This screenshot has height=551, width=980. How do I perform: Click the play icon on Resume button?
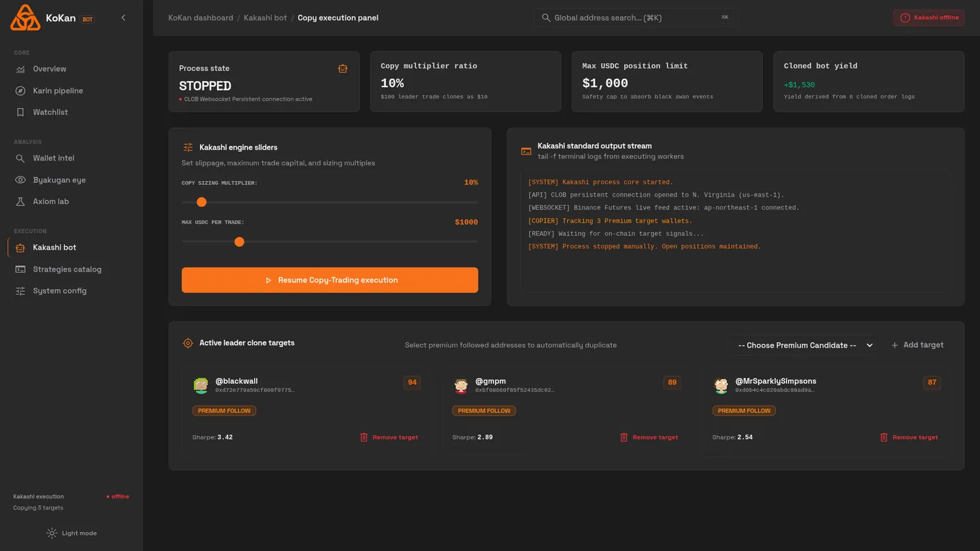268,280
